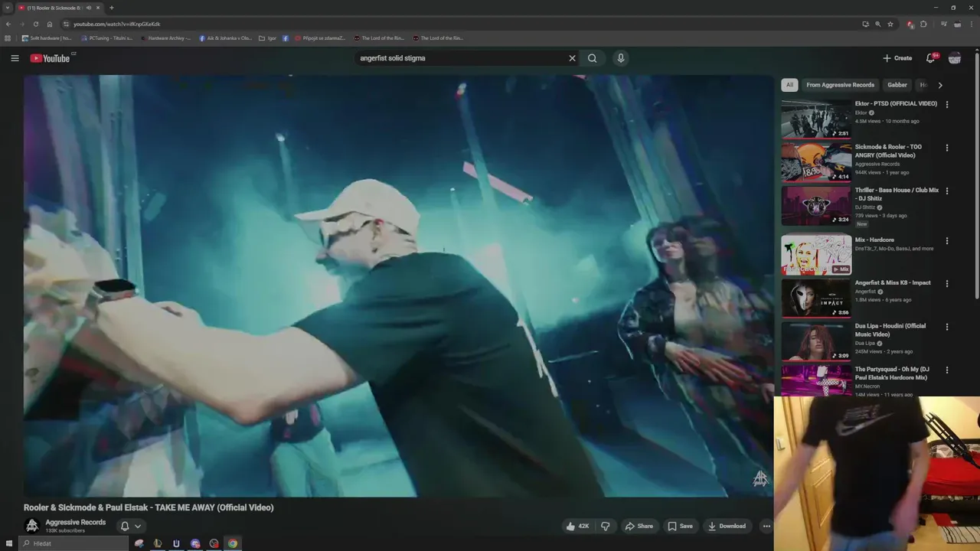Click the magnifier search button

[593, 58]
